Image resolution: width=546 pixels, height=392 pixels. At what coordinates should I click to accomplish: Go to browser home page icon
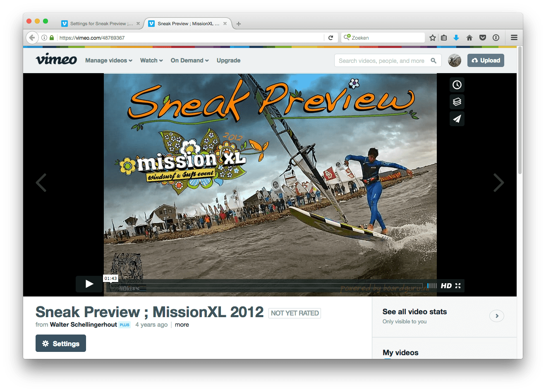click(469, 38)
